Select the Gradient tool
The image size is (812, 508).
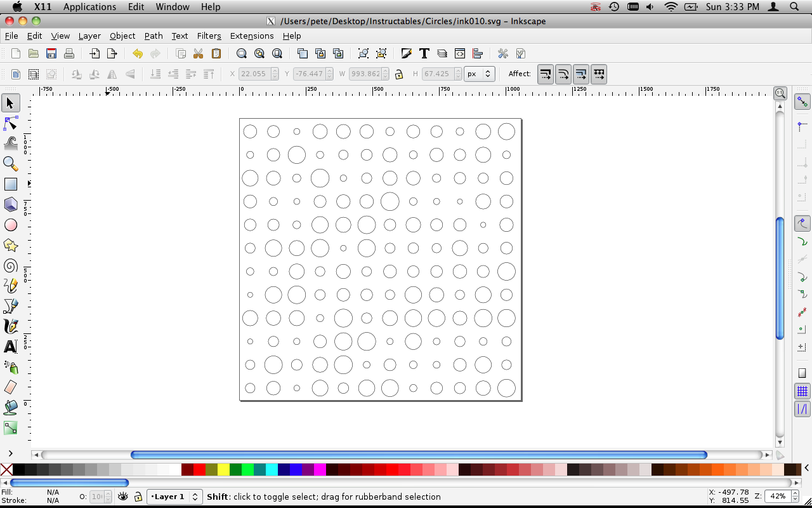[10, 428]
